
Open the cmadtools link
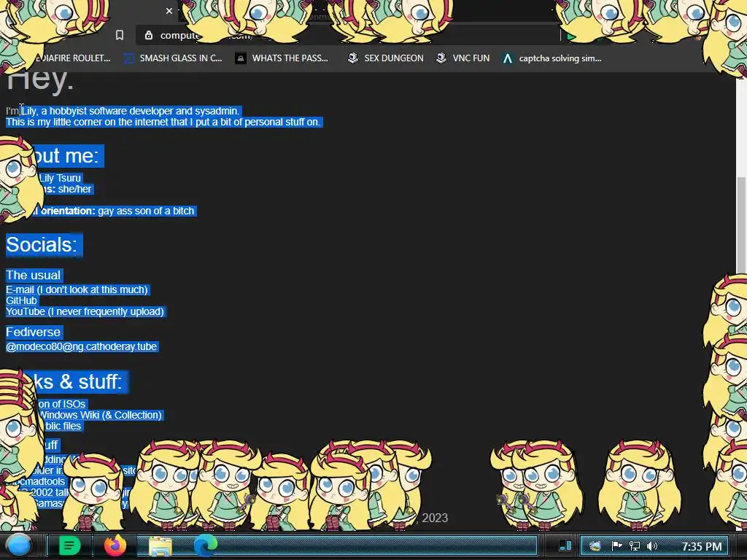(42, 481)
